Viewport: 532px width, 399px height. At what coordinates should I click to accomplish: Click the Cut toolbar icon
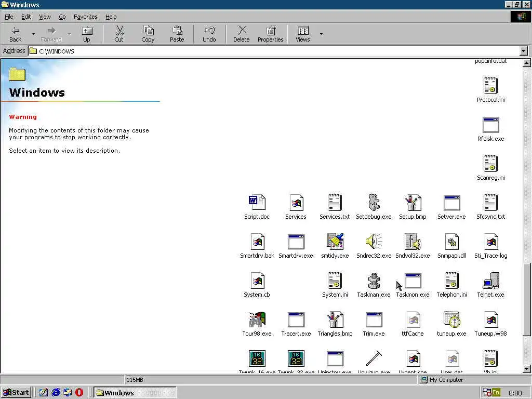119,34
